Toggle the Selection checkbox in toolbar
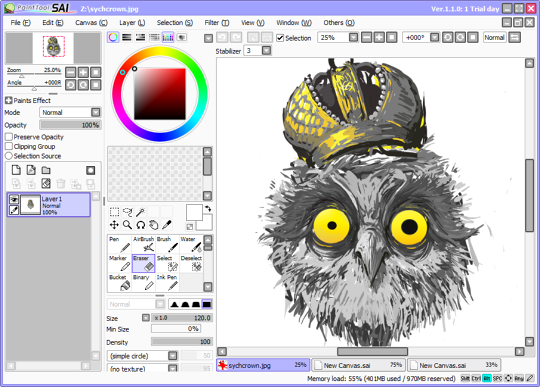 pos(280,38)
